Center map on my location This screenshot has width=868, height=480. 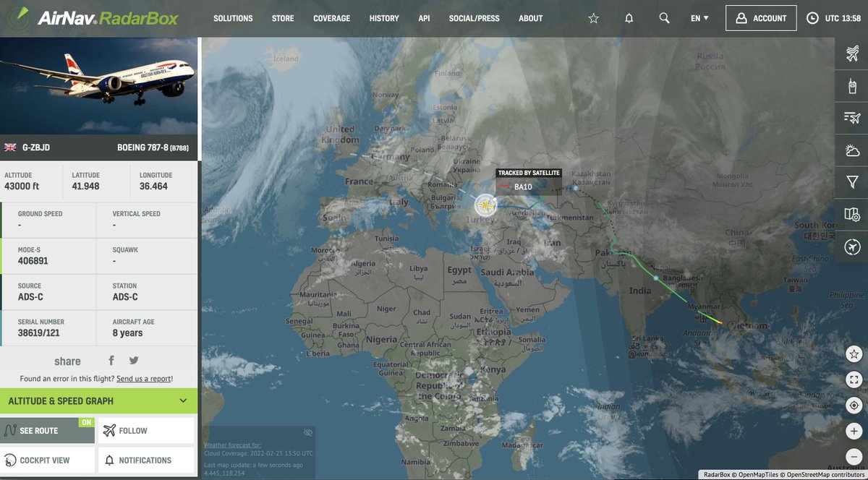[854, 406]
